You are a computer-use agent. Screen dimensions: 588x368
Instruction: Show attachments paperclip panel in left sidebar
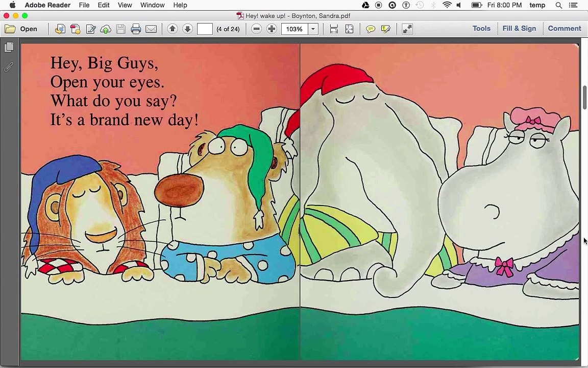(x=9, y=67)
